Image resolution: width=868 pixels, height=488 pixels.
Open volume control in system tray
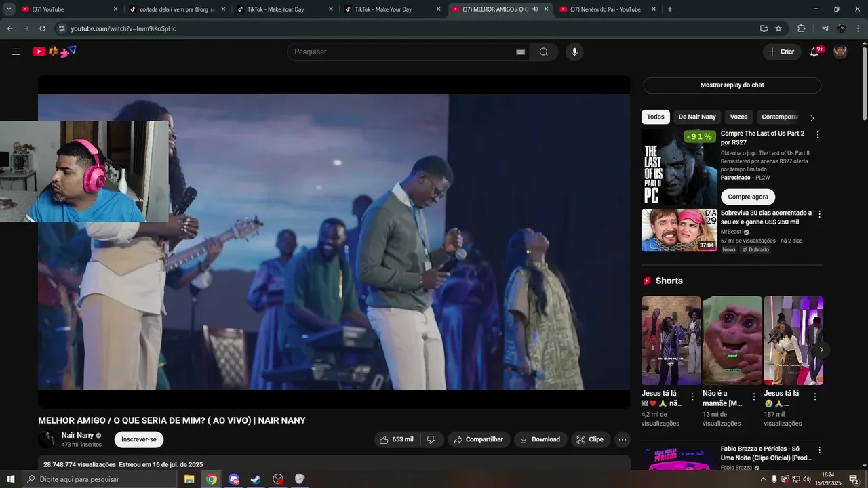pos(807,479)
